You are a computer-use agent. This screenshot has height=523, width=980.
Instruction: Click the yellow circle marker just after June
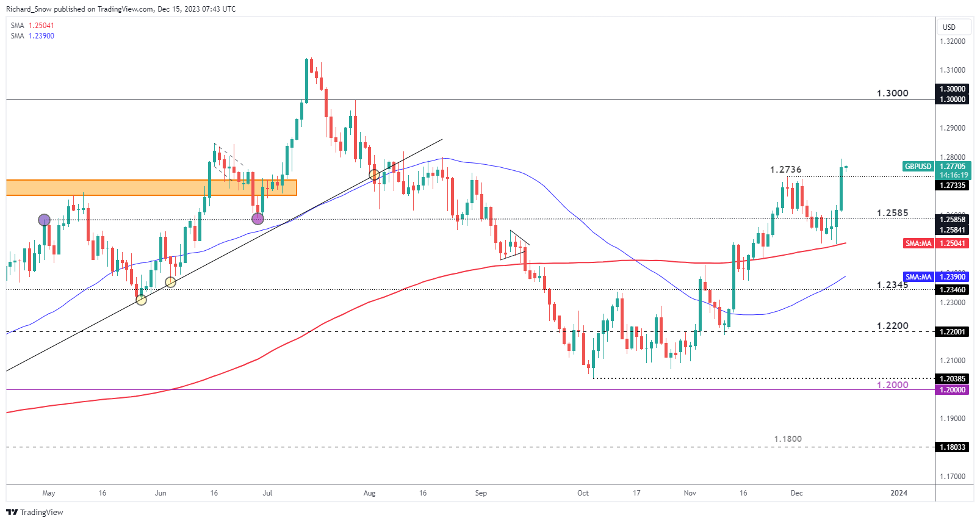point(171,282)
